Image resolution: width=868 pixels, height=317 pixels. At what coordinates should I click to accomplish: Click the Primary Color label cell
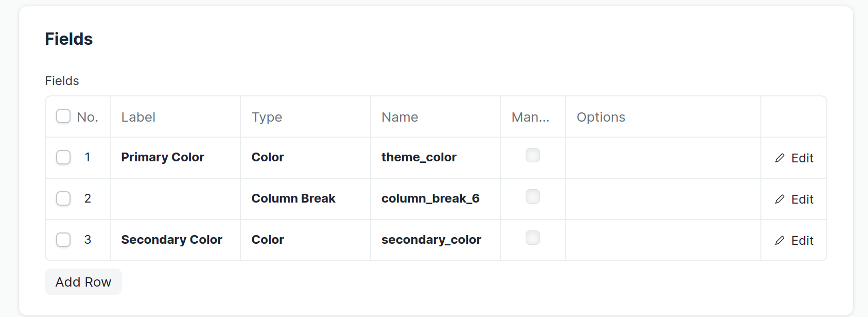click(x=163, y=157)
